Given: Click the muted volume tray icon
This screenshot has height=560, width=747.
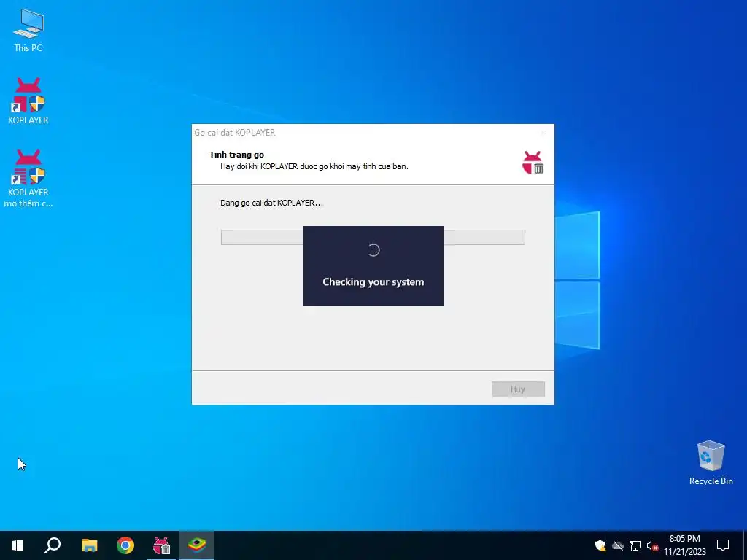Looking at the screenshot, I should [653, 545].
